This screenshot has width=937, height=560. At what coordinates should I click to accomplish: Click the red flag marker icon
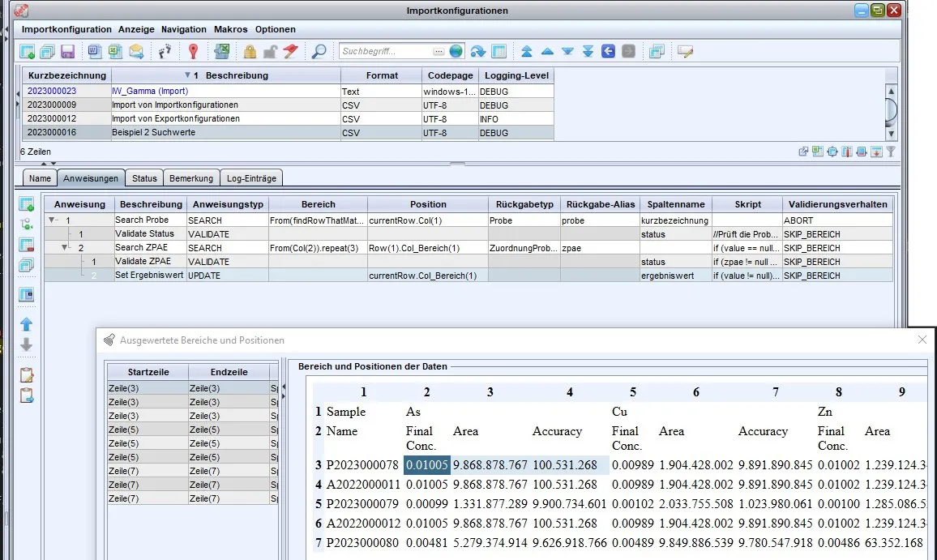(x=291, y=51)
